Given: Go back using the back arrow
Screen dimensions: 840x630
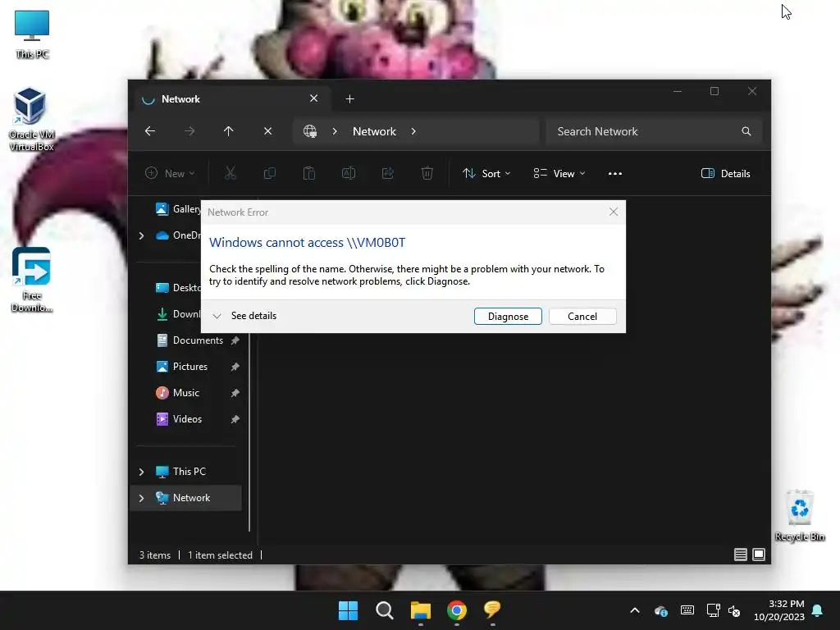Looking at the screenshot, I should coord(150,131).
